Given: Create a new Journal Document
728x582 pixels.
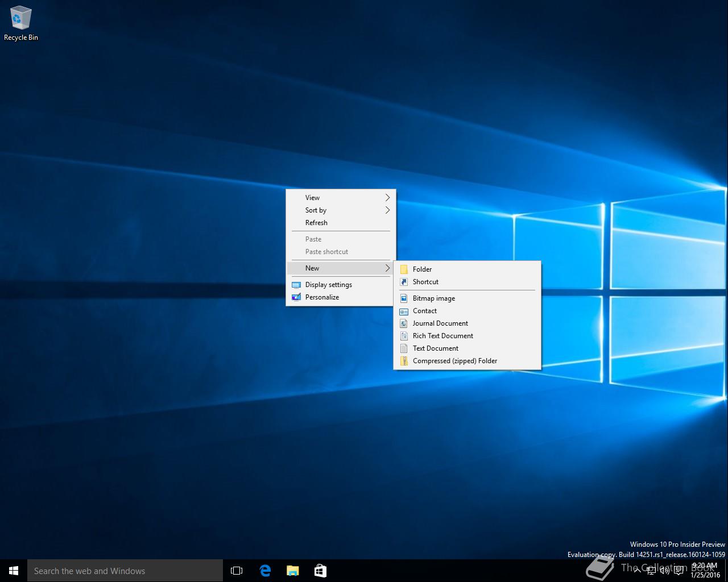Looking at the screenshot, I should tap(467, 323).
